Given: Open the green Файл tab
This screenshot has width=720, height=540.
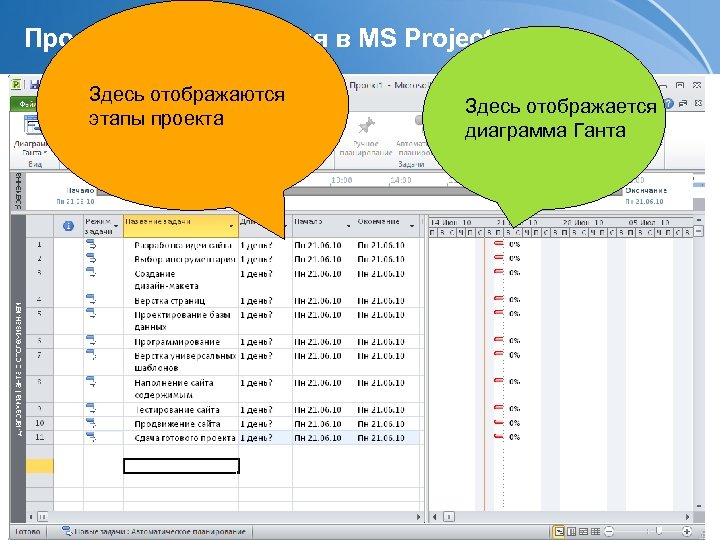Looking at the screenshot, I should (x=23, y=104).
